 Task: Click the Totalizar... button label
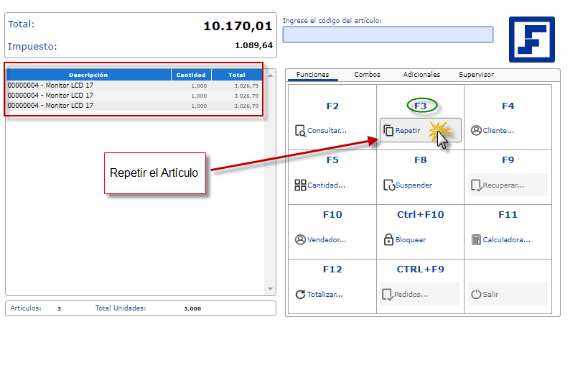(325, 295)
